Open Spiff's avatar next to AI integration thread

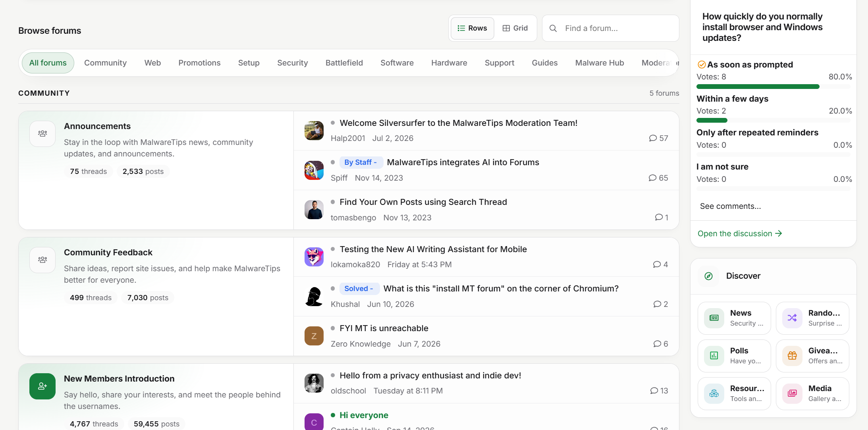tap(314, 170)
